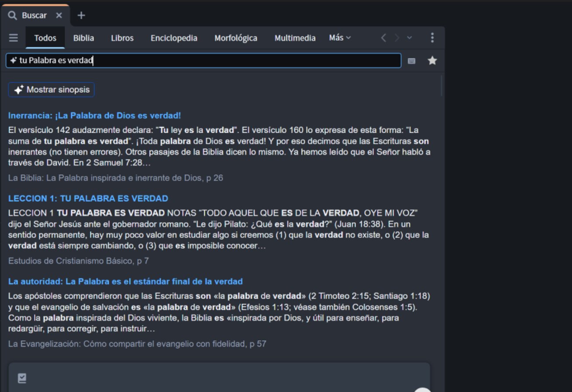Click the checklist icon in bottom card

tap(22, 378)
